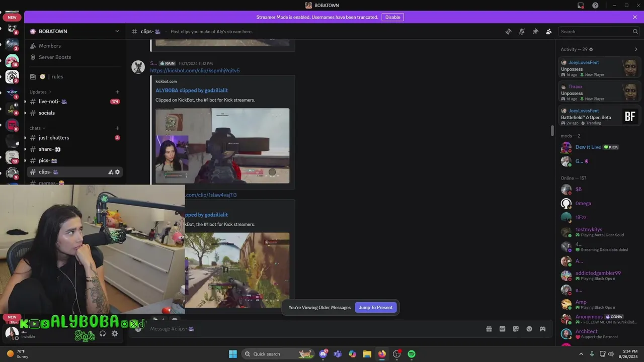Open member 1iFzz profile

pos(599,218)
